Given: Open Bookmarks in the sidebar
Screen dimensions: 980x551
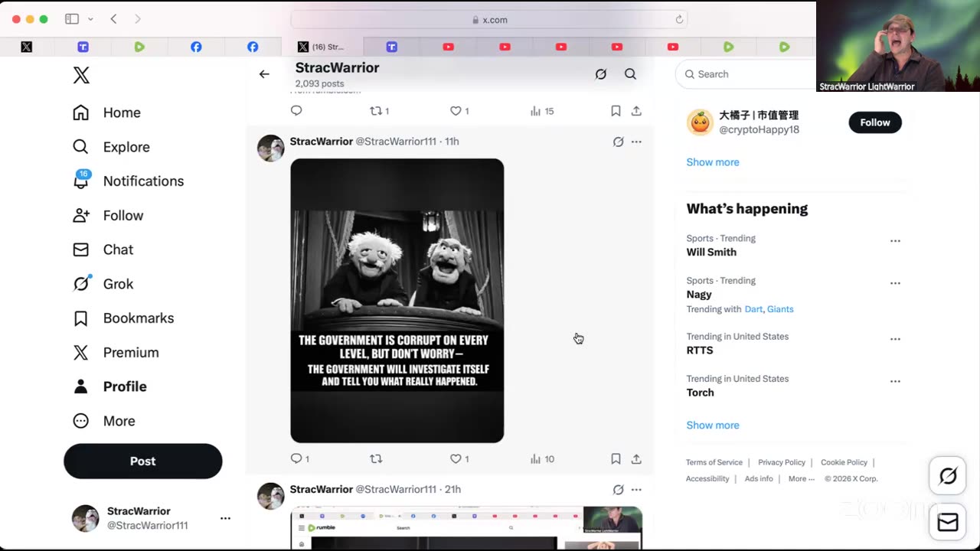Looking at the screenshot, I should 123,318.
